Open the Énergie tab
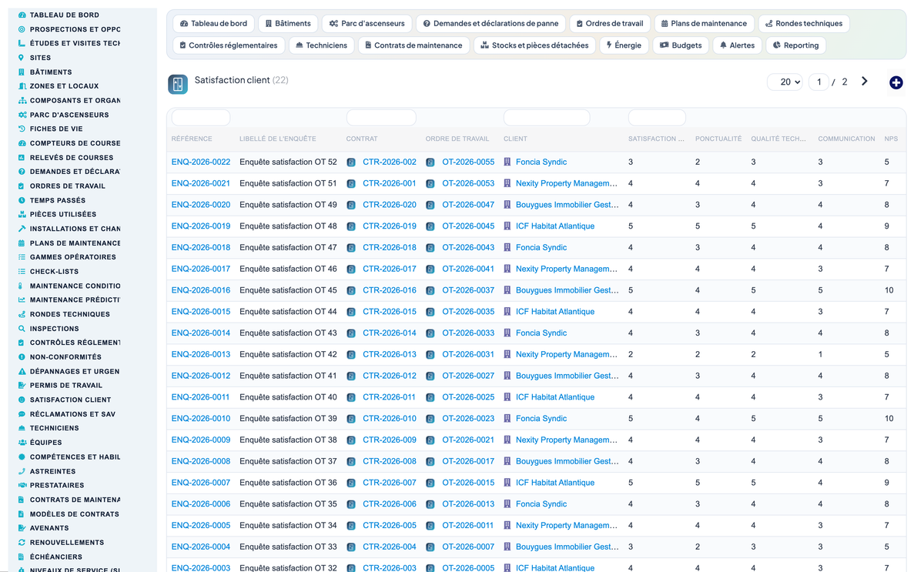Image resolution: width=924 pixels, height=572 pixels. (x=624, y=45)
